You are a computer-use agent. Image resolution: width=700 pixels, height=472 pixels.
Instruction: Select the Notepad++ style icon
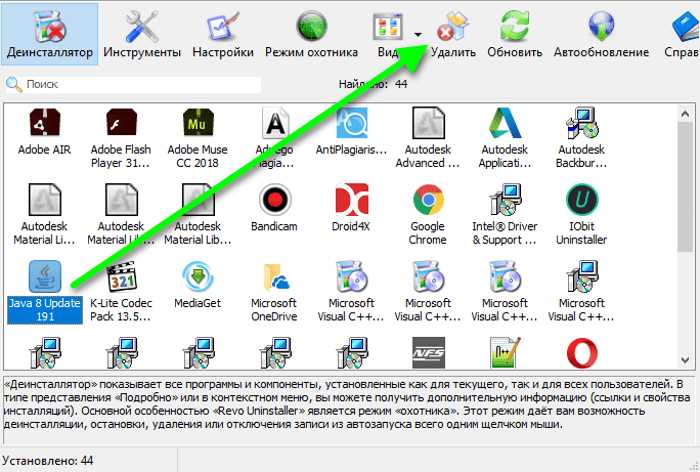click(x=505, y=353)
